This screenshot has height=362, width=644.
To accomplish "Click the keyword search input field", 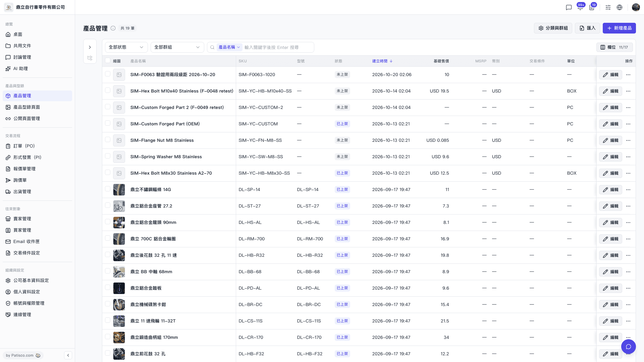I will 278,47.
